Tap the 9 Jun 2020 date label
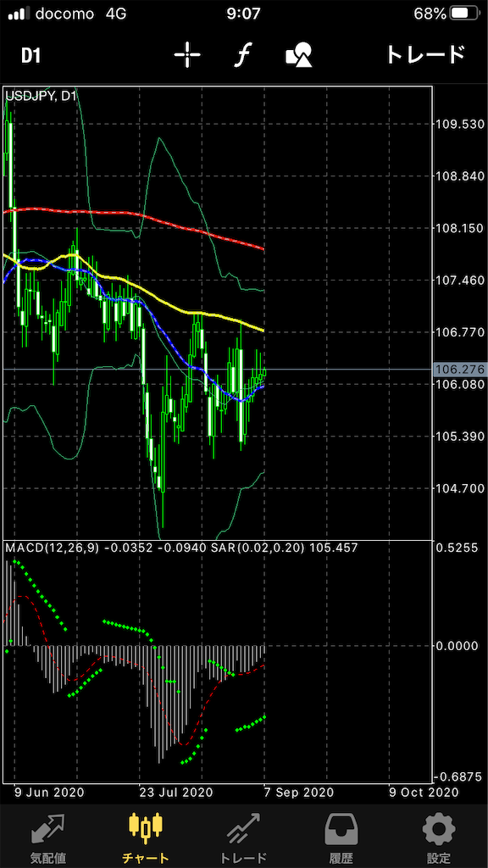Image resolution: width=488 pixels, height=868 pixels. coord(50,793)
